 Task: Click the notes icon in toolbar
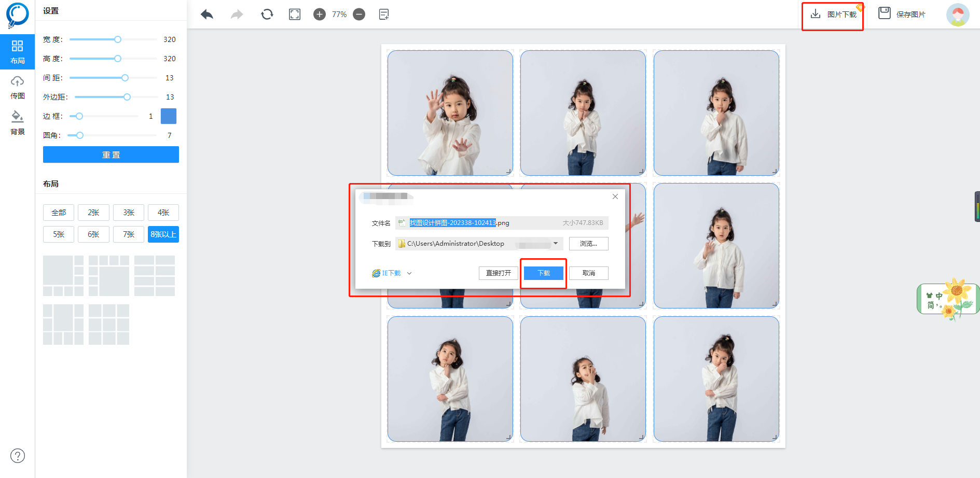click(384, 15)
